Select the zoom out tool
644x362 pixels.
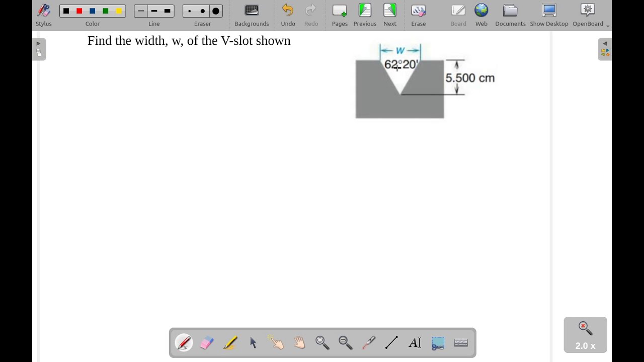pos(346,343)
